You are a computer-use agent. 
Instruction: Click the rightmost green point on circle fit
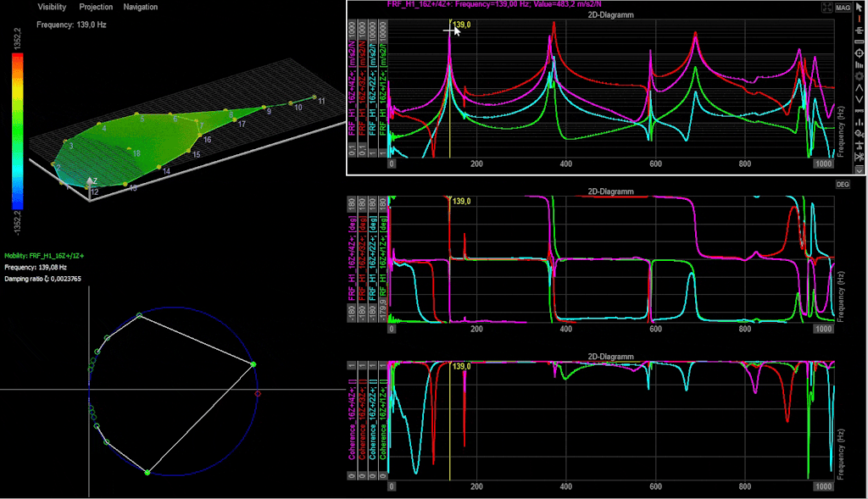253,364
